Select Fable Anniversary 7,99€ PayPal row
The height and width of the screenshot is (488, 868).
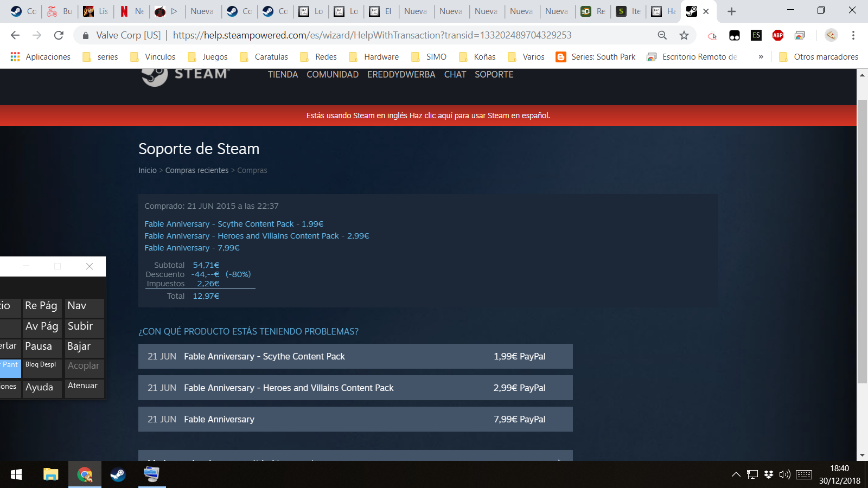pyautogui.click(x=355, y=419)
